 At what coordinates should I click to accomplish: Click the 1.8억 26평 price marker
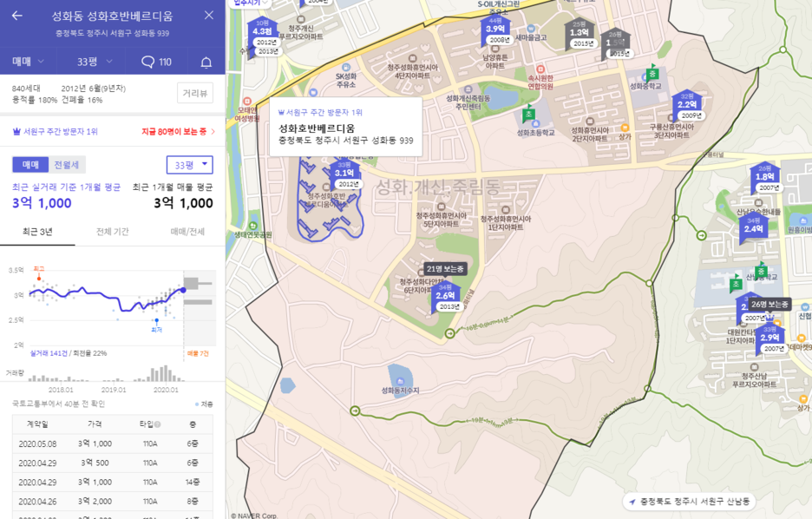tap(765, 177)
